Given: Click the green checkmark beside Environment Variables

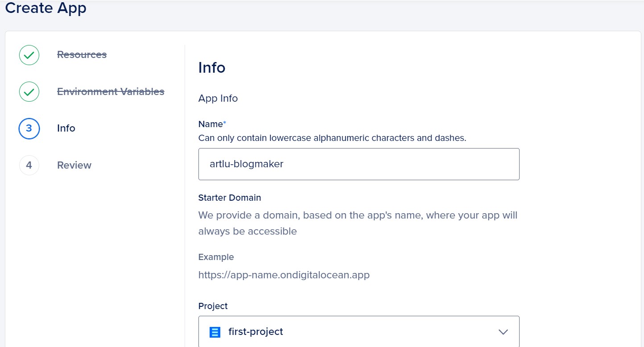Looking at the screenshot, I should pos(29,91).
